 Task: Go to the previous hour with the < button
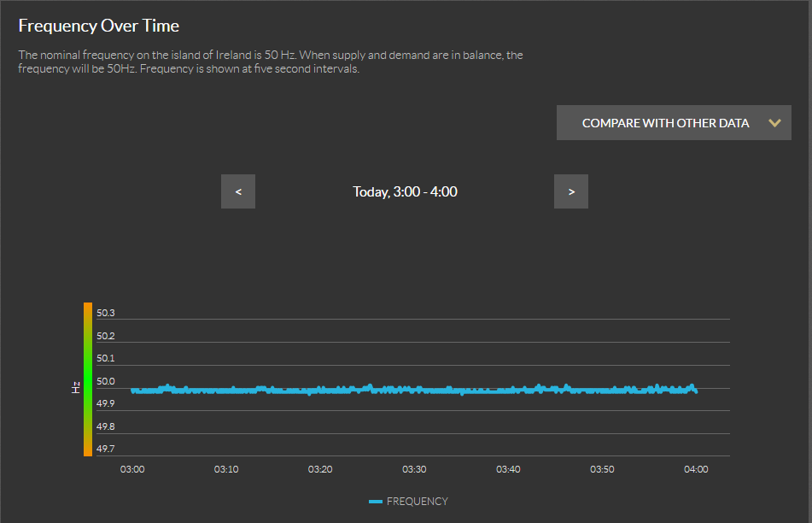pos(238,191)
